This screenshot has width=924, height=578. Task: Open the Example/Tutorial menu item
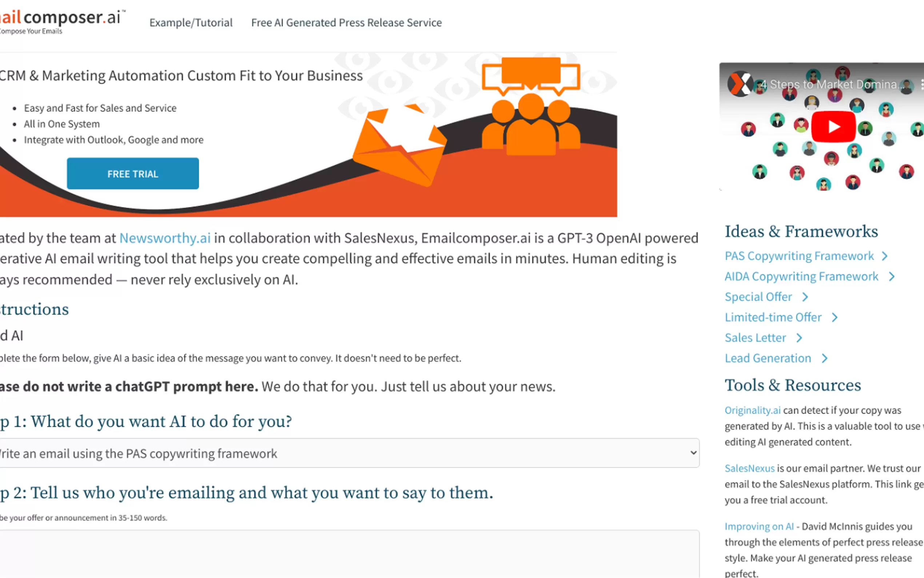pos(191,23)
